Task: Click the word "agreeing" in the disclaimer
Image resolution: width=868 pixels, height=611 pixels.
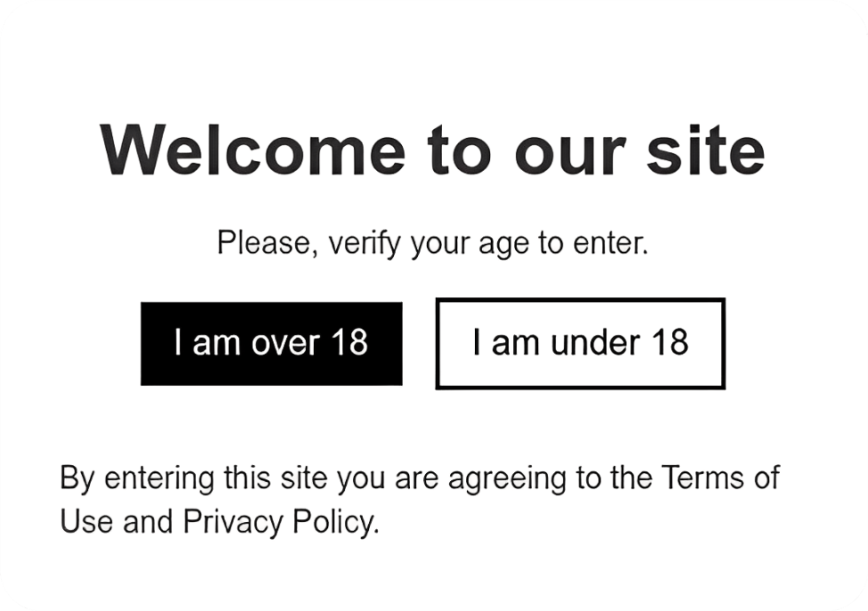Action: click(507, 479)
